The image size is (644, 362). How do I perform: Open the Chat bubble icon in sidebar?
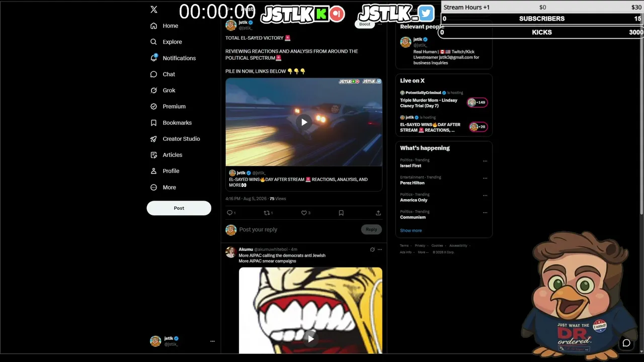(153, 74)
